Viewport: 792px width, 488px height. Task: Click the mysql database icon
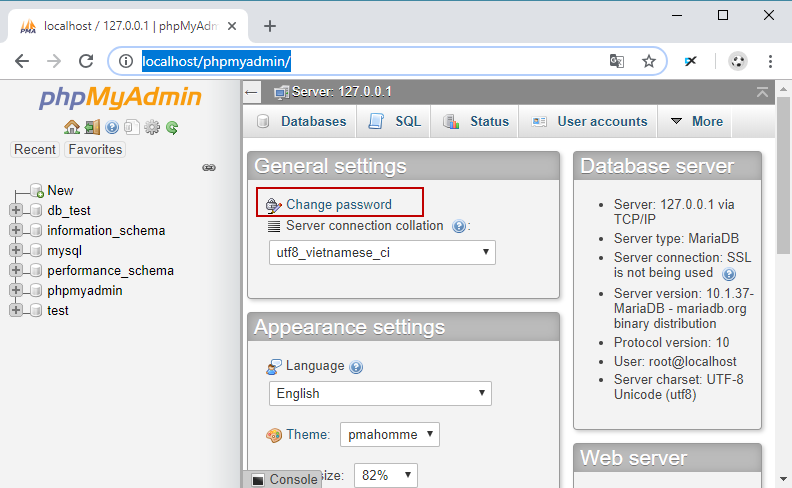(36, 251)
